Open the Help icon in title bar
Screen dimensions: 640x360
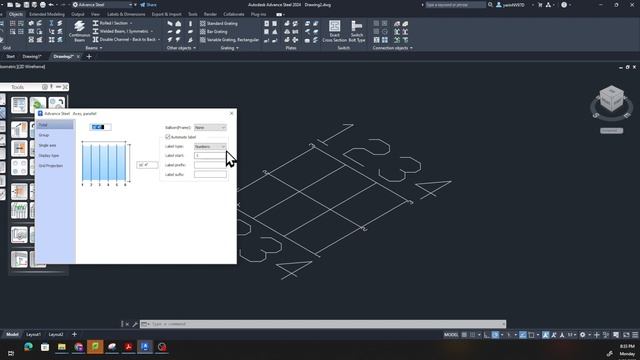564,5
